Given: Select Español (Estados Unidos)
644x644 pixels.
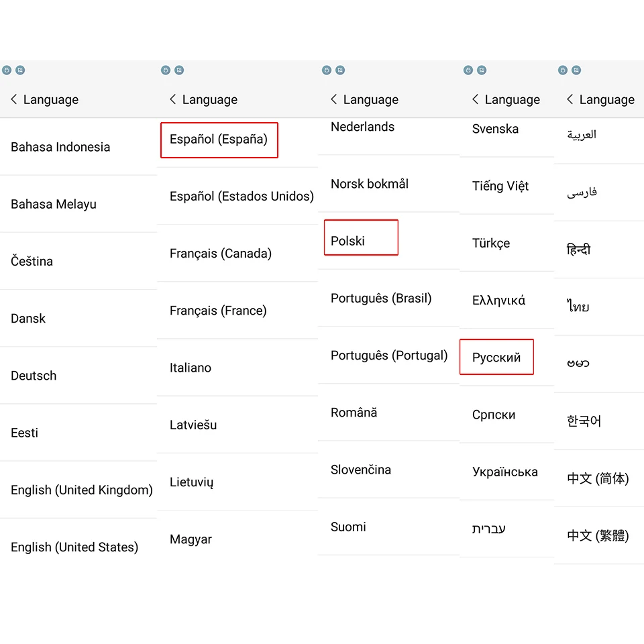Looking at the screenshot, I should point(237,197).
